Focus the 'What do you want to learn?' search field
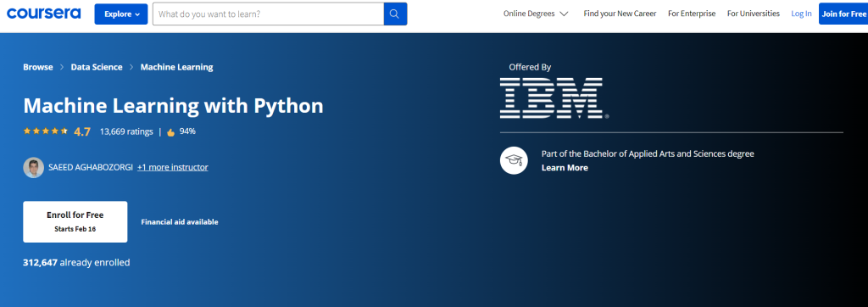The height and width of the screenshot is (307, 868). [269, 14]
